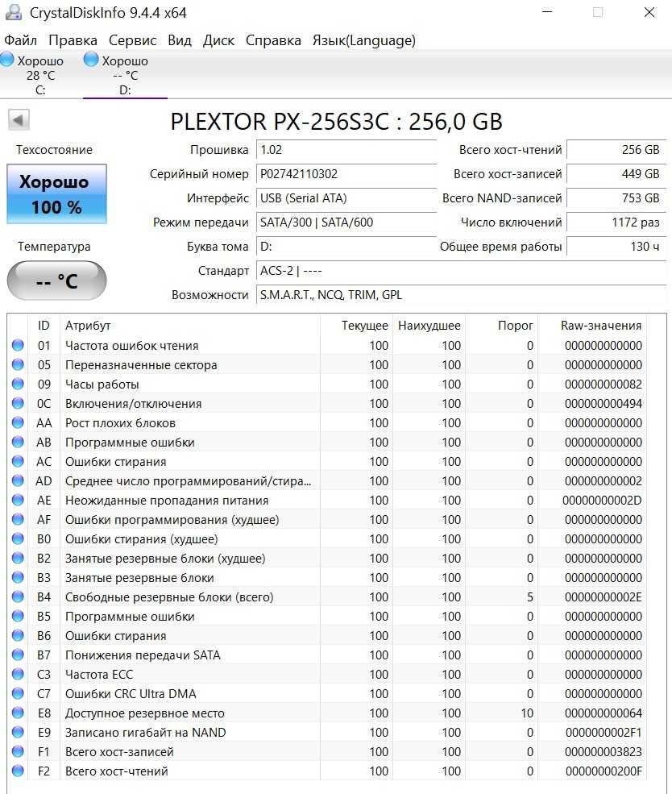
Task: Click the Хорошо 100 % health status button
Action: pos(56,194)
